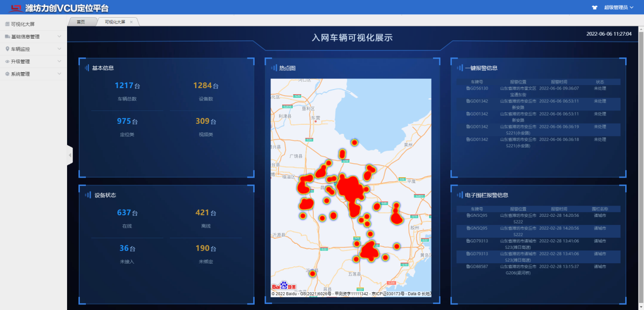Click the 东营 label on the map
The width and height of the screenshot is (644, 310).
[316, 117]
